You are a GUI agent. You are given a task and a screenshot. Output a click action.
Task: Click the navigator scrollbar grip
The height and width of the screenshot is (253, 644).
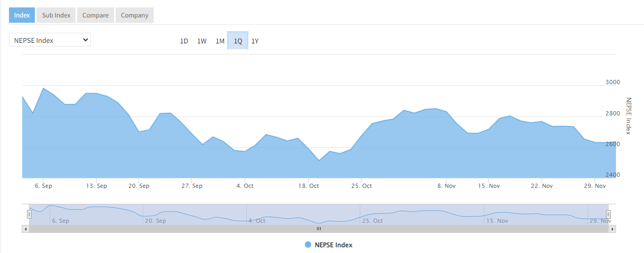click(319, 229)
